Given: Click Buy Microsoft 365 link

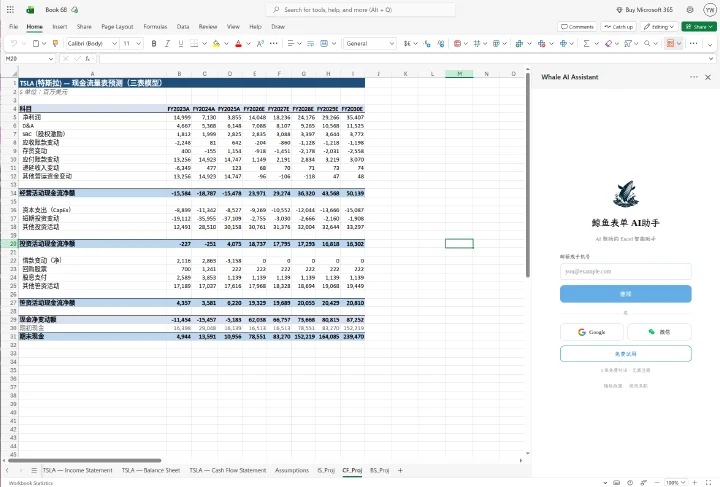Looking at the screenshot, I should click(x=645, y=10).
